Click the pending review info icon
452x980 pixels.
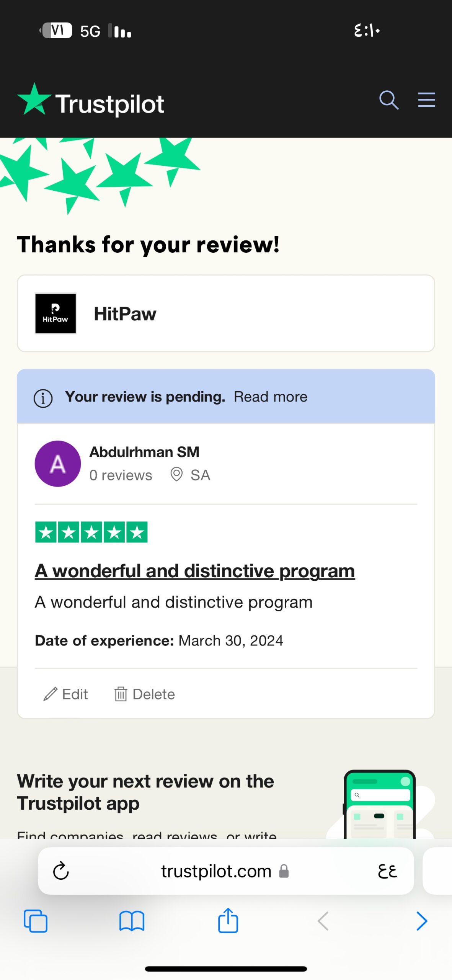point(43,398)
